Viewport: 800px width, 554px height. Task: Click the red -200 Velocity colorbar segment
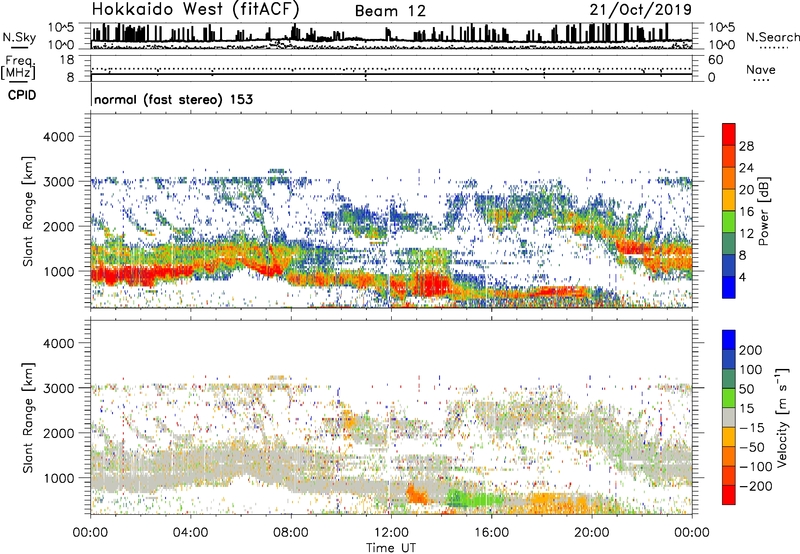pos(729,495)
